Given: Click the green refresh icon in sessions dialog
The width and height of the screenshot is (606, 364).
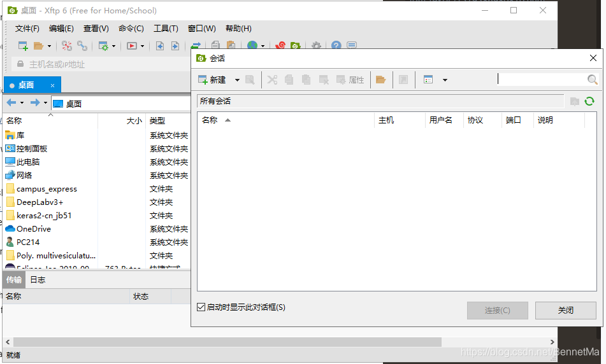Looking at the screenshot, I should click(x=589, y=101).
